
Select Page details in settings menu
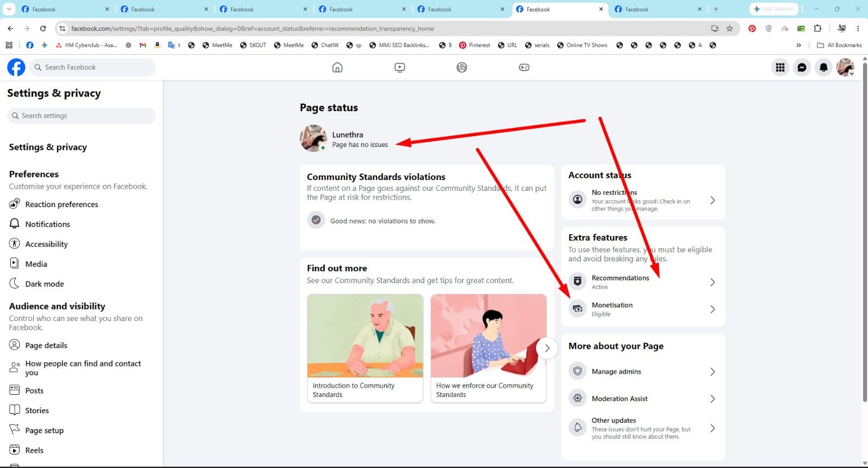pyautogui.click(x=81, y=345)
